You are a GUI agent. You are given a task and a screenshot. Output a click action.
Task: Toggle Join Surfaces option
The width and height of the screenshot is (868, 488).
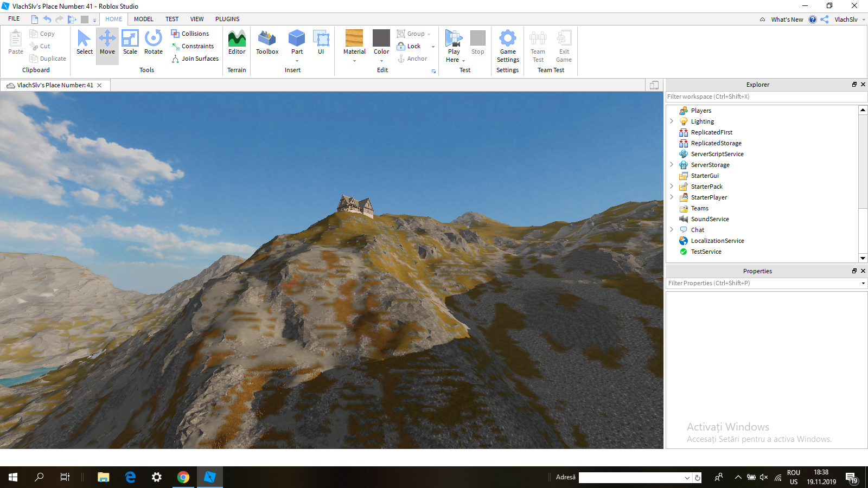195,59
